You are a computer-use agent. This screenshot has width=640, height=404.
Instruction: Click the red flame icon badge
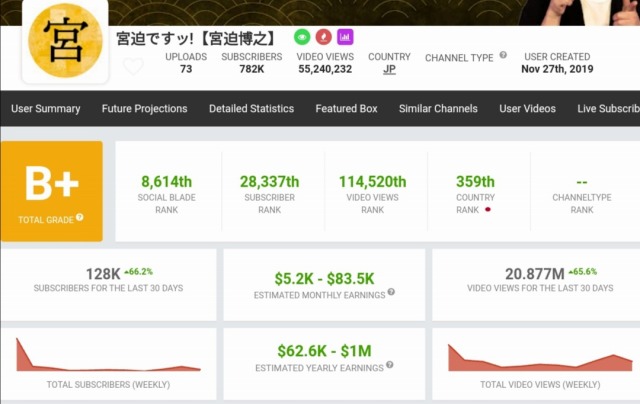point(324,37)
